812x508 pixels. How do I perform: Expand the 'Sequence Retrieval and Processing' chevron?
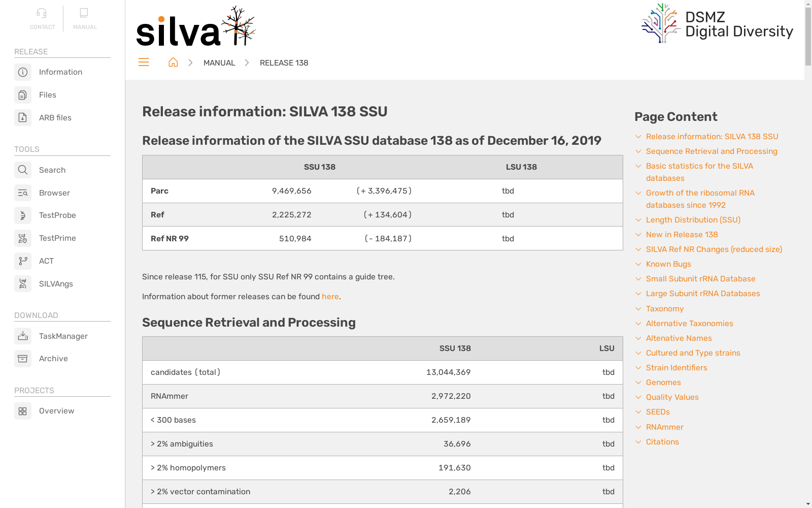(638, 151)
